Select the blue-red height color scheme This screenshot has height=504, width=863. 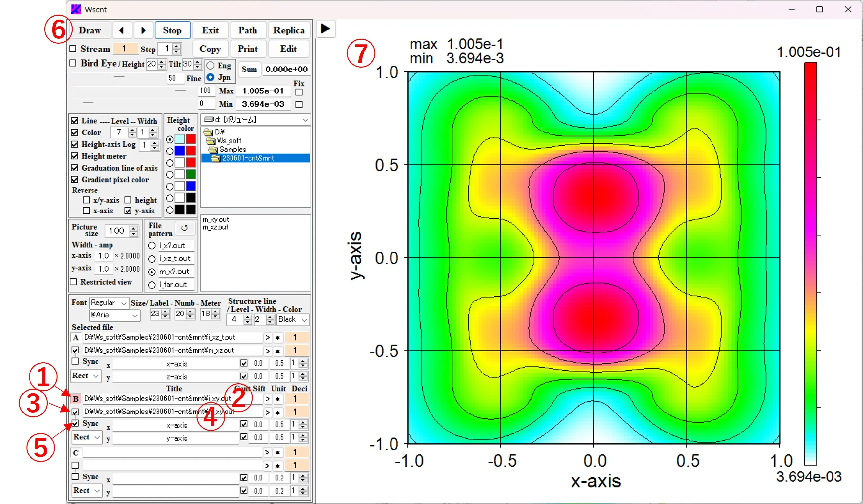(x=170, y=151)
